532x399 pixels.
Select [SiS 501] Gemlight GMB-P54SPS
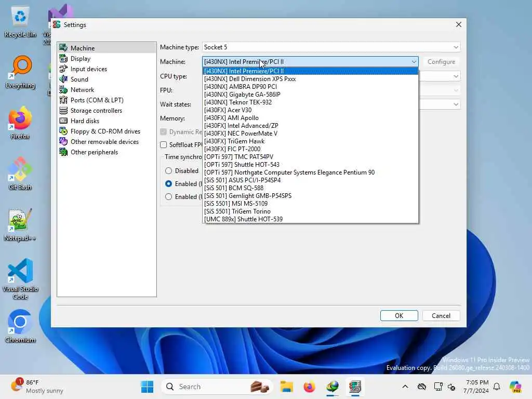tap(311, 196)
